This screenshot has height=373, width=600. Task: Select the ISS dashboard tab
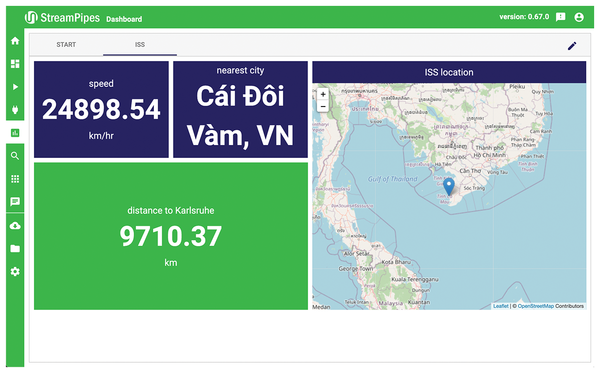(140, 44)
